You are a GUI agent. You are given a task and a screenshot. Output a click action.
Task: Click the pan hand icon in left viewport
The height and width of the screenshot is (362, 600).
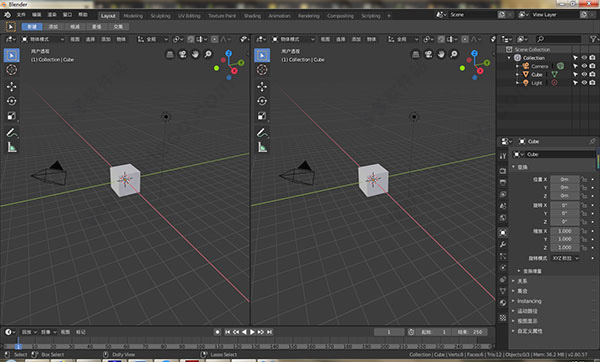coord(195,54)
